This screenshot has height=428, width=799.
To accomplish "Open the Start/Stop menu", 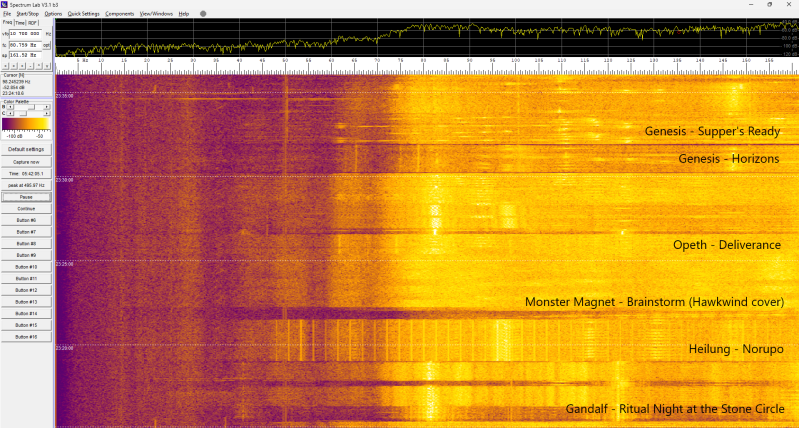I will [28, 14].
